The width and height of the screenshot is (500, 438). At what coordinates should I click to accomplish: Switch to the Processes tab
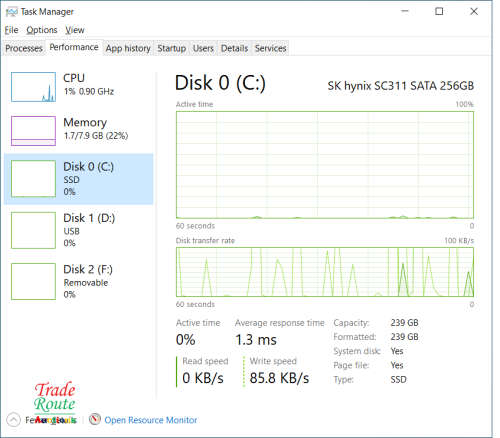click(x=24, y=48)
